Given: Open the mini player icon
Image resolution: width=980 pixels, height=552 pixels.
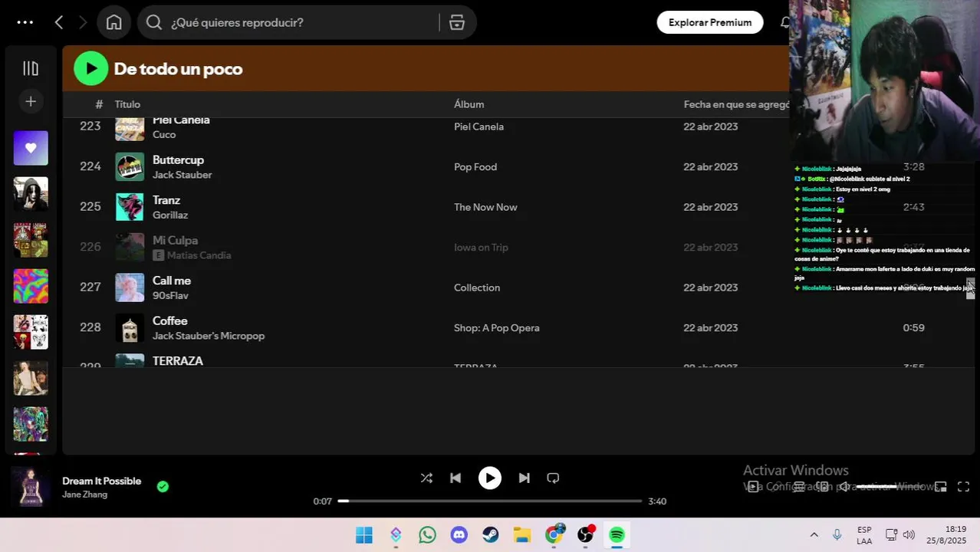Looking at the screenshot, I should (940, 487).
